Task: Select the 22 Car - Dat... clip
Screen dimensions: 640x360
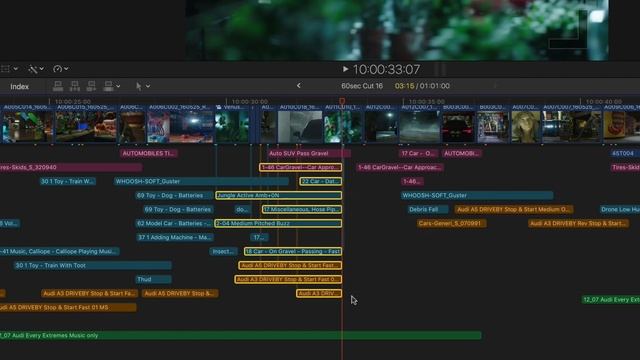Action: pyautogui.click(x=320, y=181)
